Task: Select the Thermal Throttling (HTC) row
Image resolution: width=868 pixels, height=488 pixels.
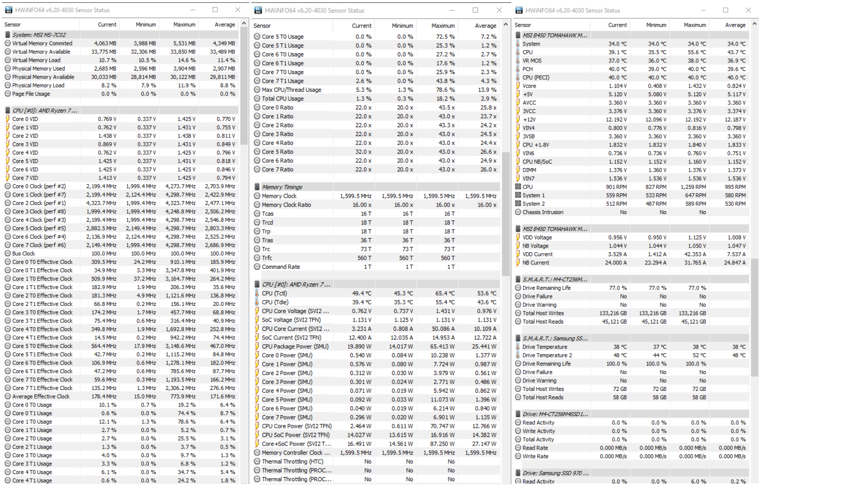Action: click(292, 461)
